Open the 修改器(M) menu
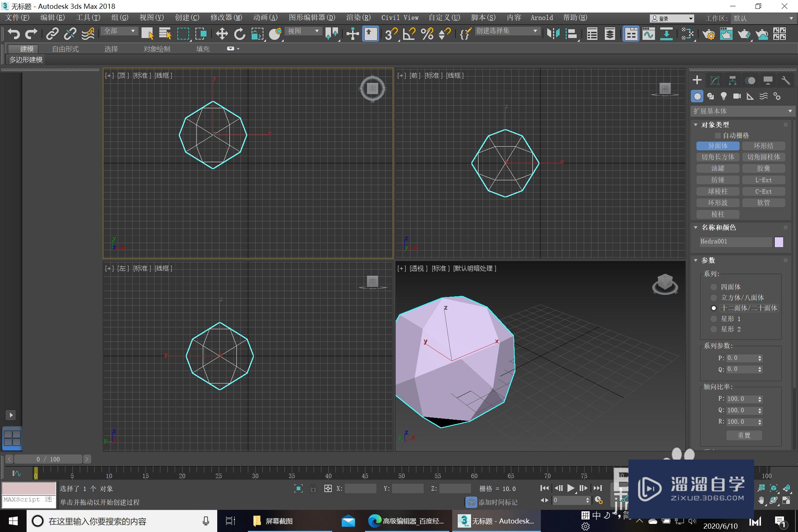798x532 pixels. pyautogui.click(x=226, y=18)
